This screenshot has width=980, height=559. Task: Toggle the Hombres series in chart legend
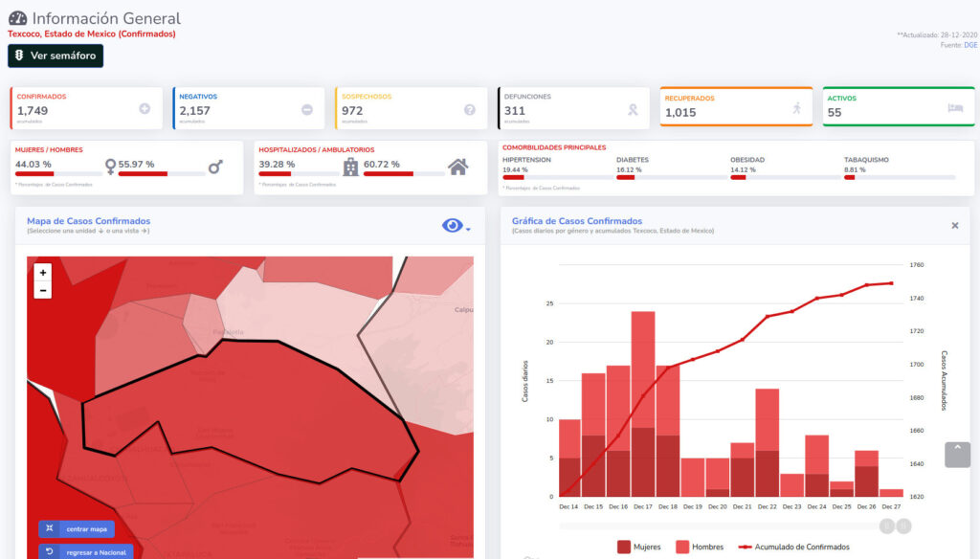[x=698, y=547]
